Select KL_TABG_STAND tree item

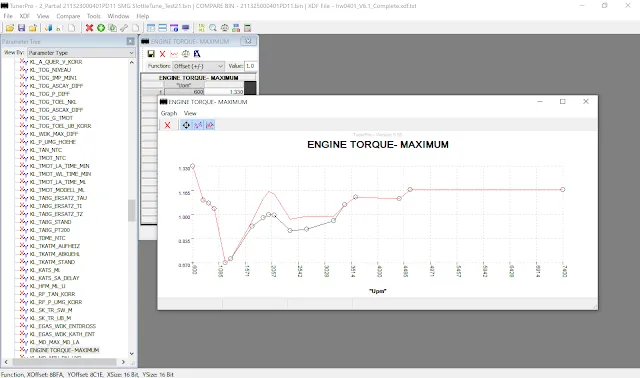click(50, 222)
